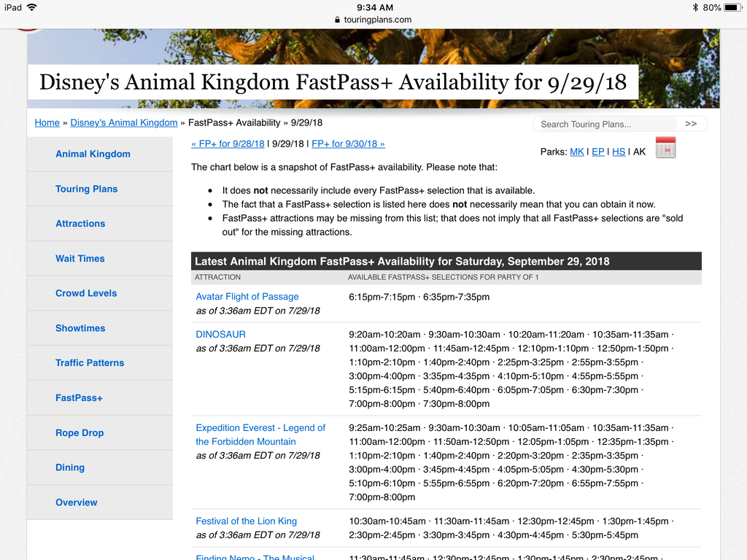The height and width of the screenshot is (560, 747).
Task: Click the Home breadcrumb link
Action: (x=47, y=122)
